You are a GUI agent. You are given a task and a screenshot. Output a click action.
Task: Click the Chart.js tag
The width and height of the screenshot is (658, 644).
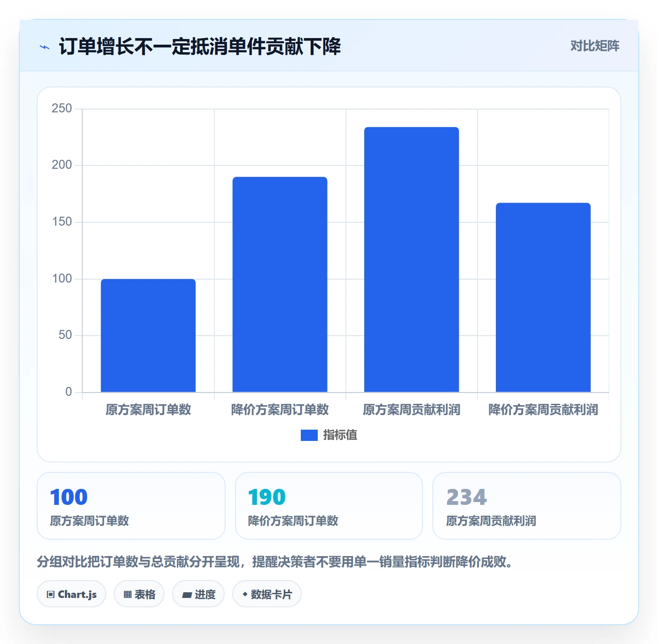pyautogui.click(x=71, y=594)
